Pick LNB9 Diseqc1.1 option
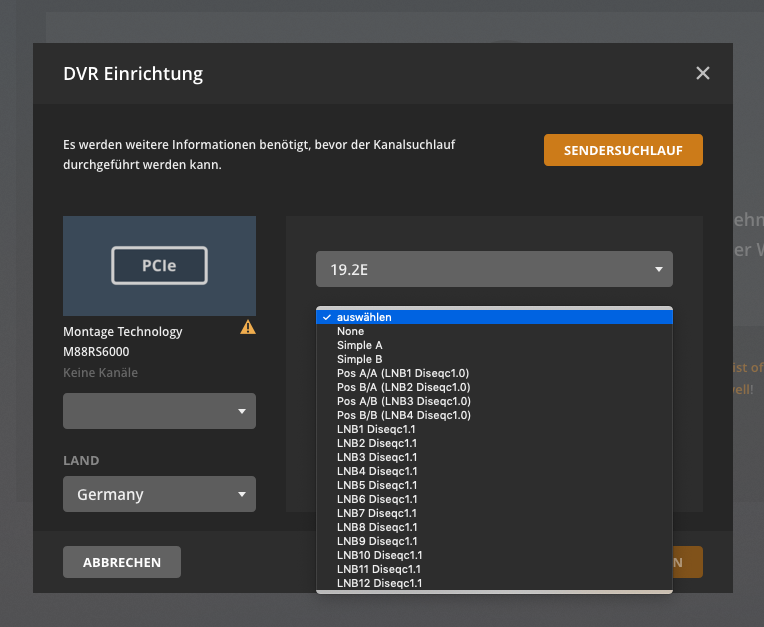The height and width of the screenshot is (627, 764). coord(494,541)
